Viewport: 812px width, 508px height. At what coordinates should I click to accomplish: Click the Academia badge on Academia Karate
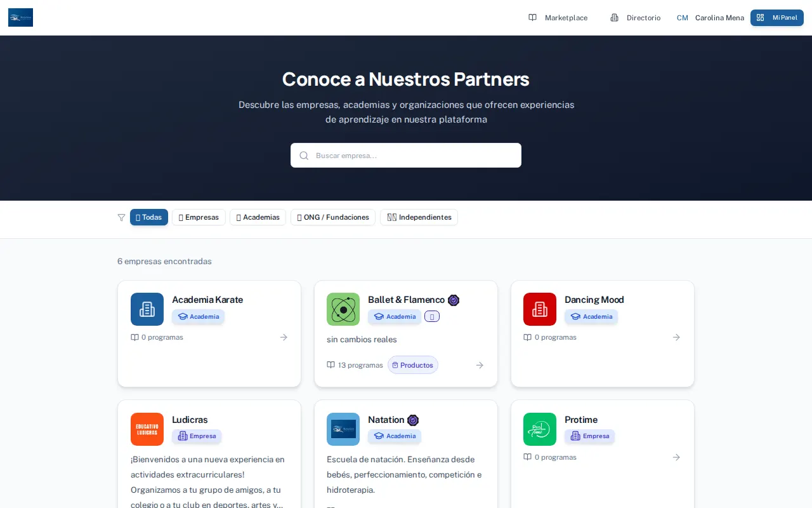198,316
